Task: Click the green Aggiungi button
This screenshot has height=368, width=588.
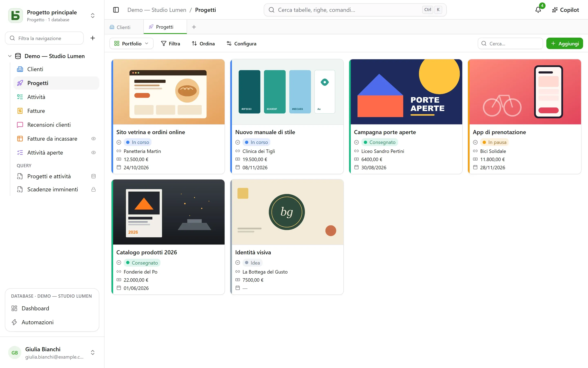Action: pos(565,43)
